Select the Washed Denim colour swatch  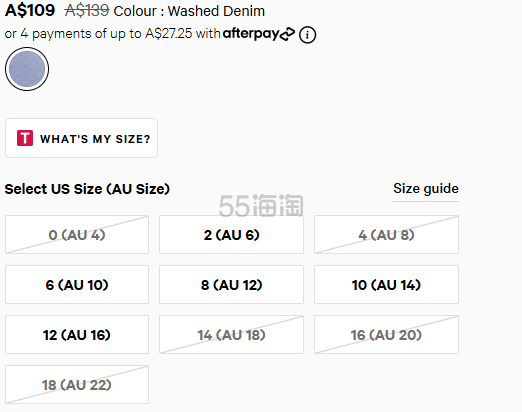[27, 69]
